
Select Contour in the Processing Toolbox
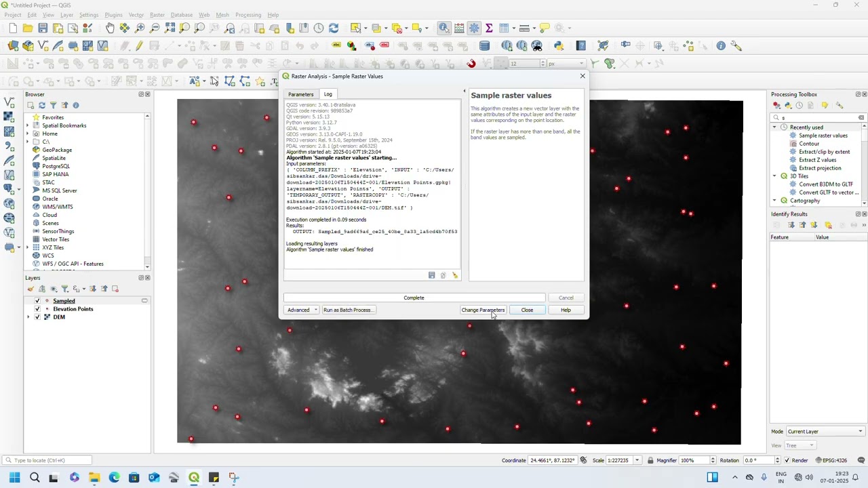(809, 144)
